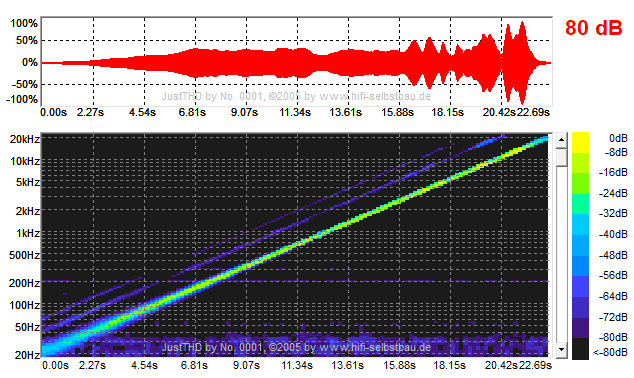Screen dimensions: 634x378
Task: Click the 20.42s marker on waveform axis
Action: [x=499, y=112]
